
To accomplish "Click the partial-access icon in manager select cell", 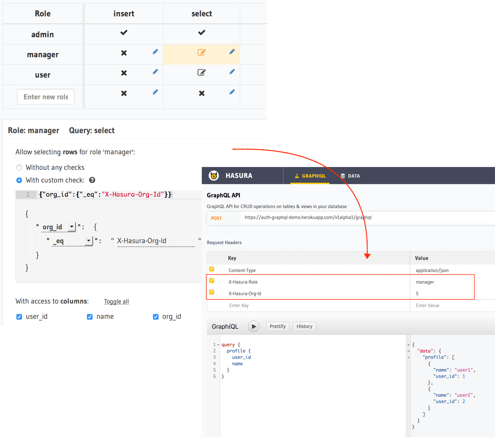I will pos(201,52).
